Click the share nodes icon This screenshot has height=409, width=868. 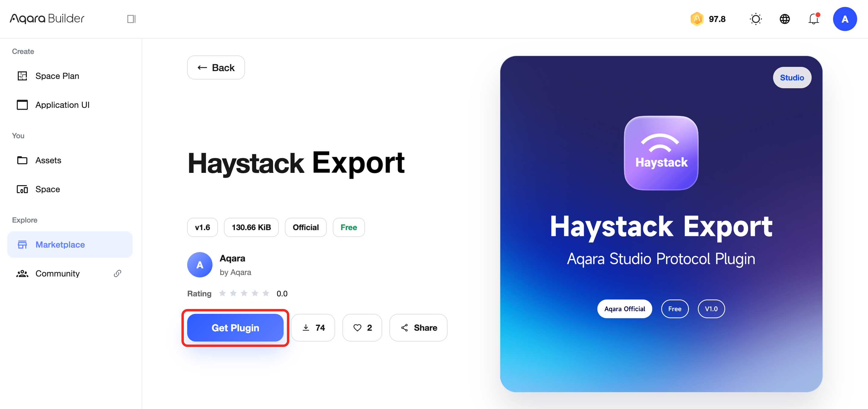click(x=404, y=328)
